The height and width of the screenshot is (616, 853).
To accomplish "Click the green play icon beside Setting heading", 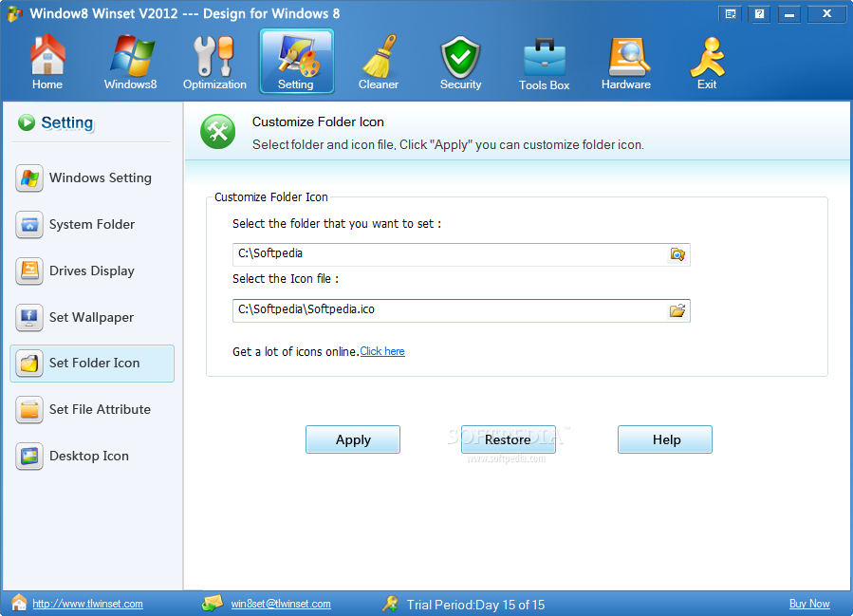I will [x=27, y=122].
